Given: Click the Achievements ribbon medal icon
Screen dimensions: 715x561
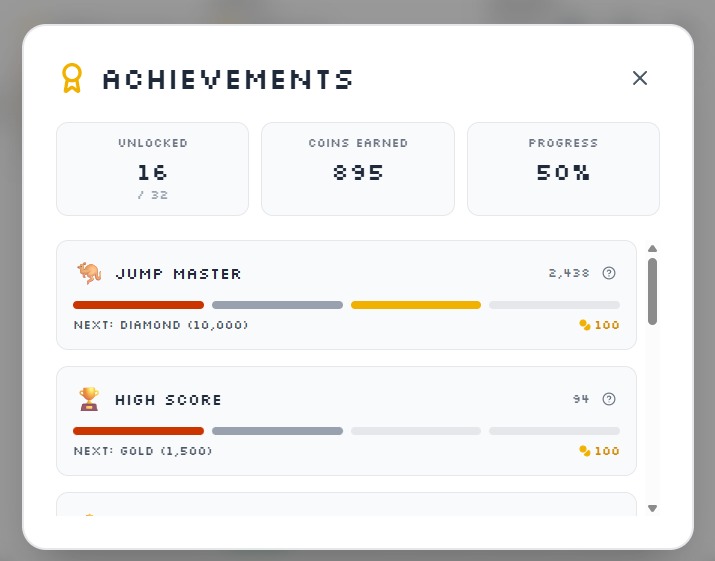Looking at the screenshot, I should point(71,78).
